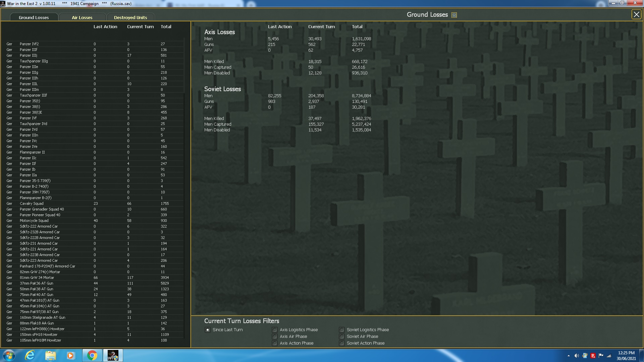This screenshot has width=644, height=362.
Task: Adjust volume via the speaker tray icon
Action: click(577, 355)
